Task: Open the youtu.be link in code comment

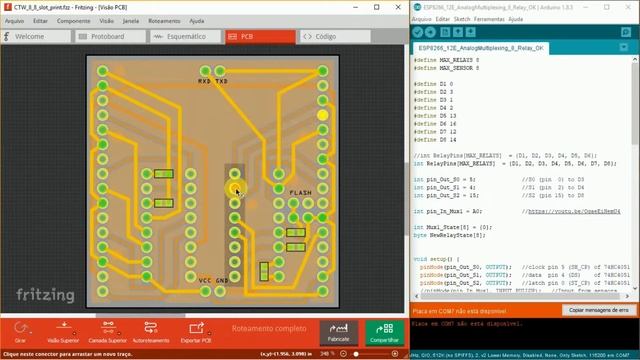Action: [x=574, y=211]
